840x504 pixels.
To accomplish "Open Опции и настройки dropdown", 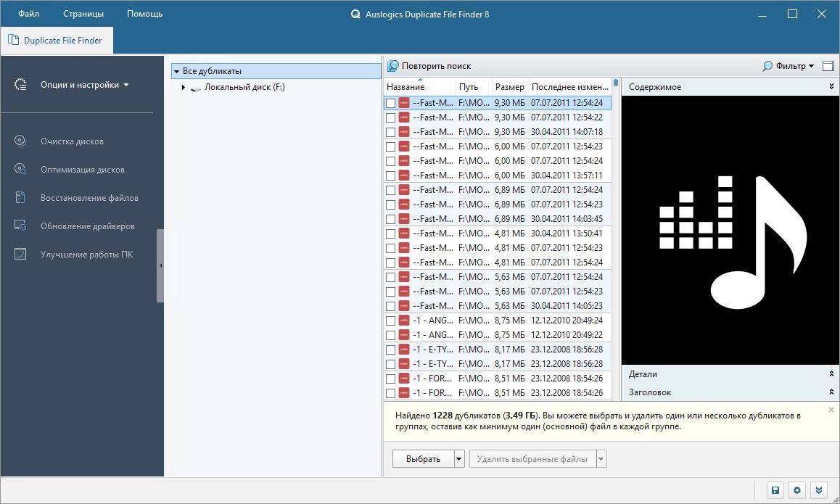I will coord(85,85).
